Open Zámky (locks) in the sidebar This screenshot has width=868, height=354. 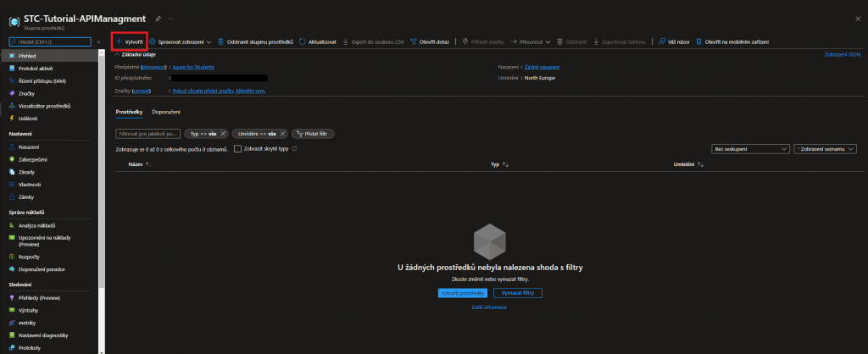pyautogui.click(x=29, y=196)
